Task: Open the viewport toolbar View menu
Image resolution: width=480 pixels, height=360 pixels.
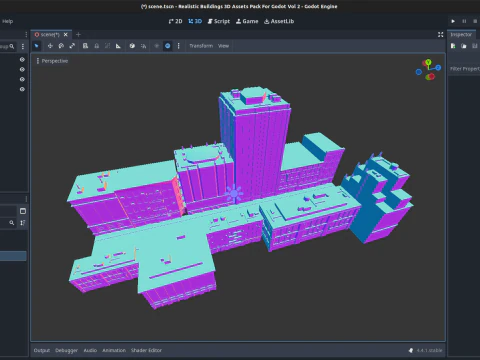Action: coord(223,46)
